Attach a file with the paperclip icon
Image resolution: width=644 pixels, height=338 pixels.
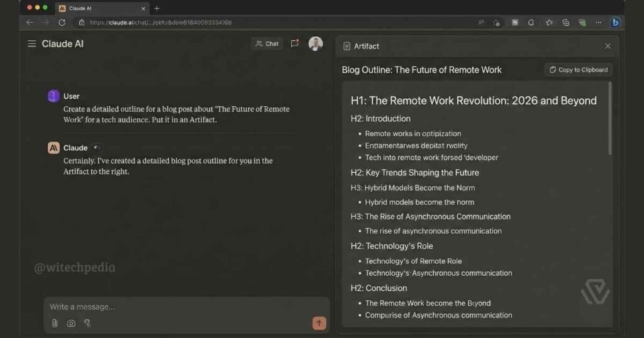tap(55, 323)
